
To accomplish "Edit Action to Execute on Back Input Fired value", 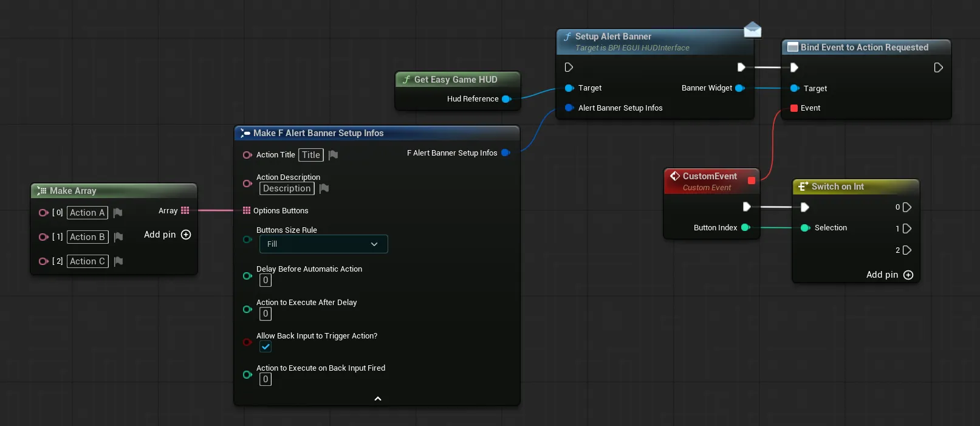I will tap(266, 379).
